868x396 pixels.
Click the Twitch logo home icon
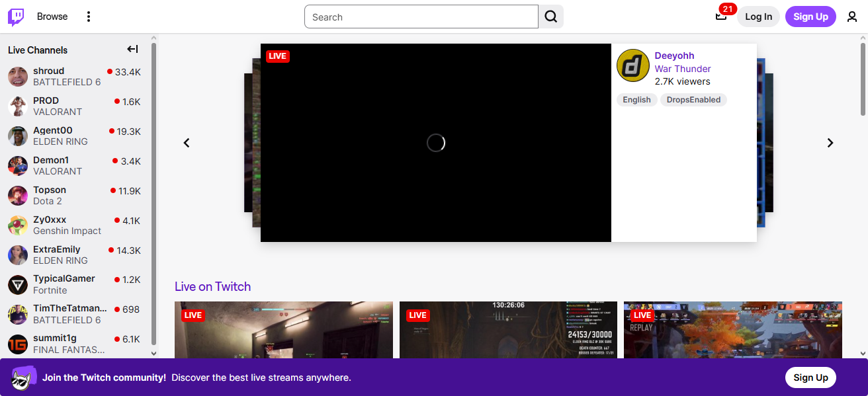(x=16, y=17)
